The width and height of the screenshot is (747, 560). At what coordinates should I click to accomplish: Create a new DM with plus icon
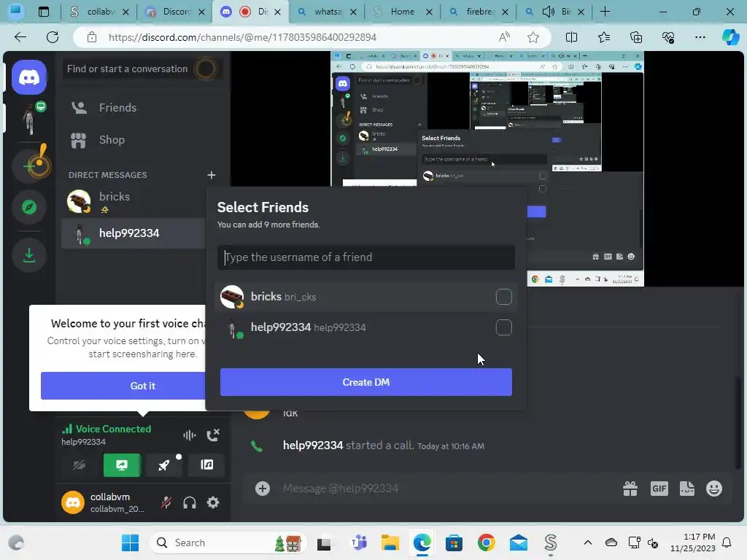[212, 175]
